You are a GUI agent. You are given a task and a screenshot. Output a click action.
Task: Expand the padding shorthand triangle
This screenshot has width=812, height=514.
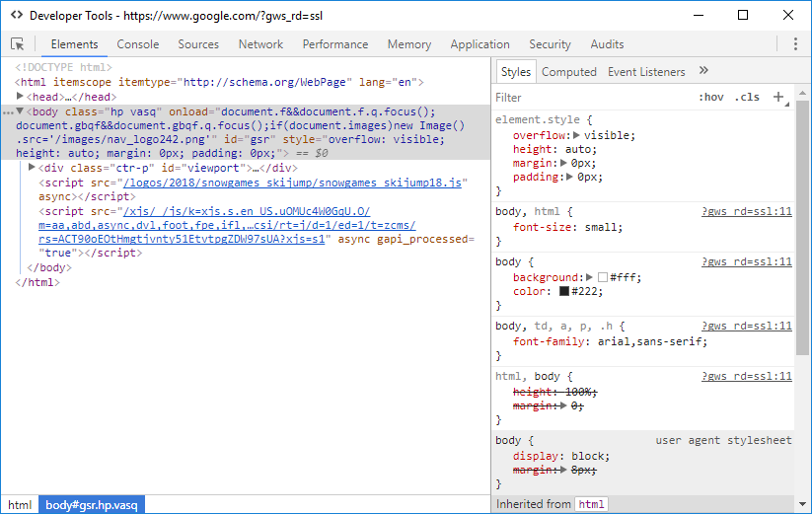tap(569, 177)
